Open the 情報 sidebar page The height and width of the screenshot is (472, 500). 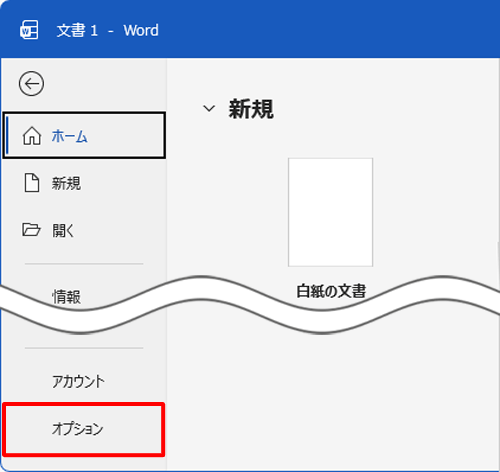pyautogui.click(x=66, y=296)
